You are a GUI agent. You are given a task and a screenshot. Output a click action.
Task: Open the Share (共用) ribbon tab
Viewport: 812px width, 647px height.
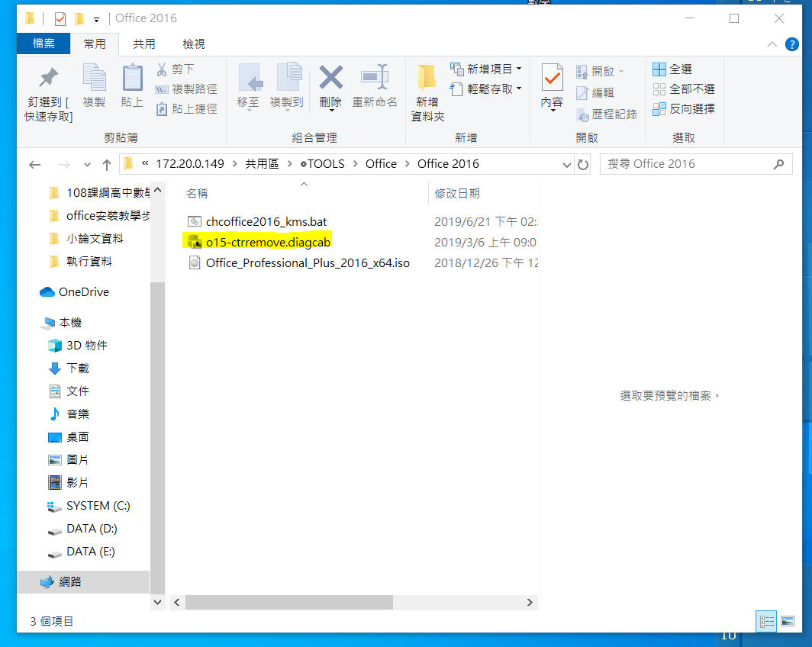pos(143,44)
